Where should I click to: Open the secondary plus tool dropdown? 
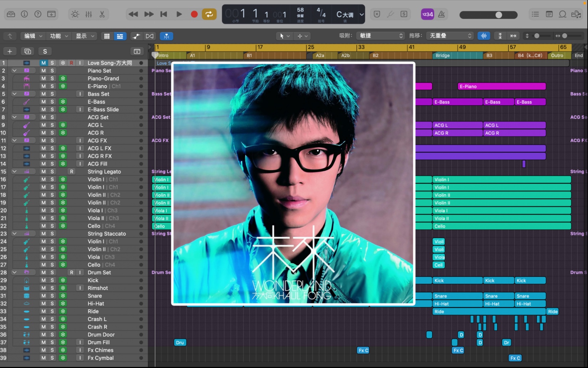302,36
